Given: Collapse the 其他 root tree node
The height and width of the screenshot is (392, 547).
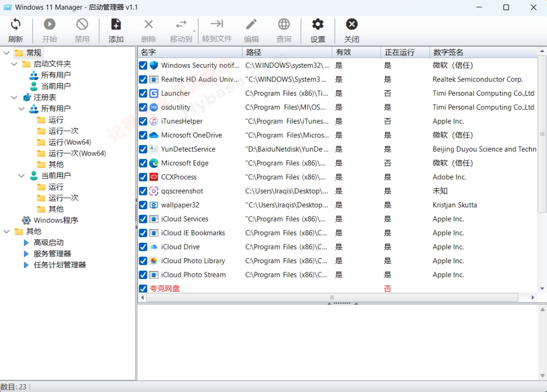Looking at the screenshot, I should click(x=6, y=232).
